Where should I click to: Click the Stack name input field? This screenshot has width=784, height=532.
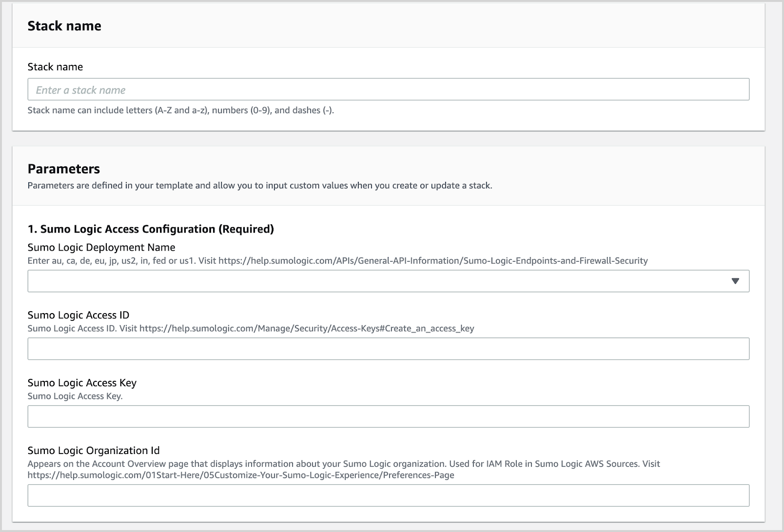coord(388,90)
